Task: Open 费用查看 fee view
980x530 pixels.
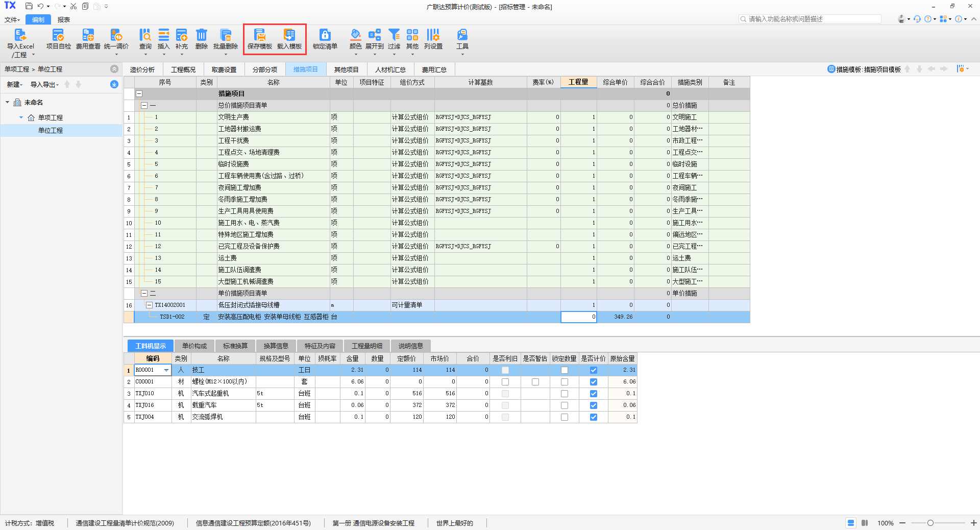Action: tap(88, 36)
